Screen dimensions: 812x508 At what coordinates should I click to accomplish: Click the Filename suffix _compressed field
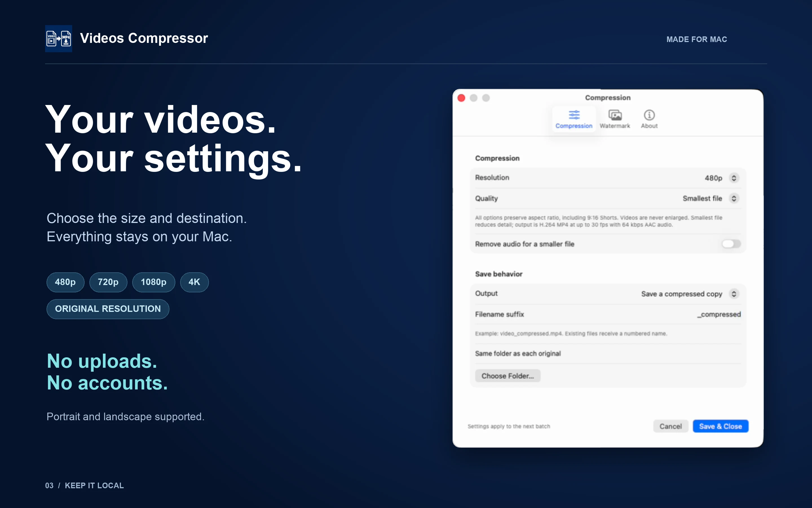(x=719, y=314)
